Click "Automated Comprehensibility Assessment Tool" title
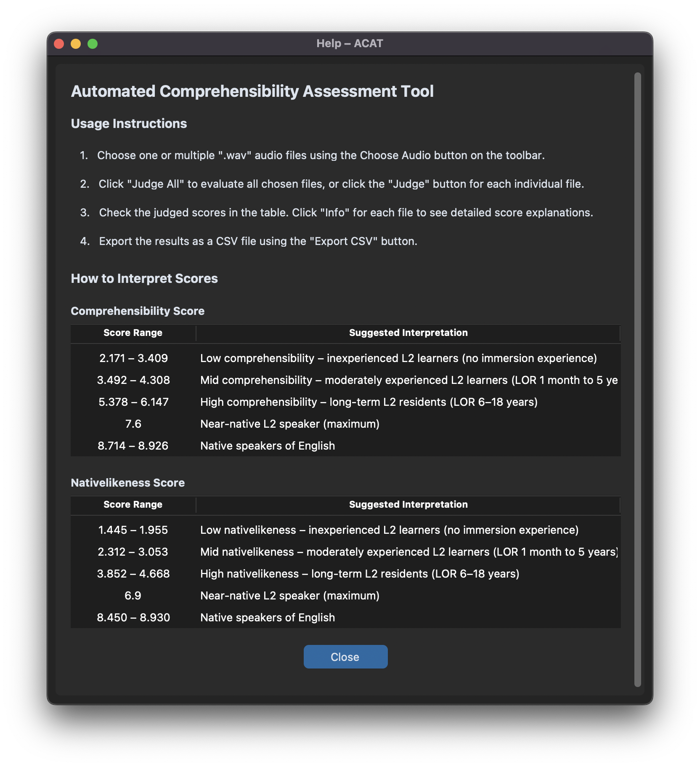The image size is (700, 767). tap(252, 91)
